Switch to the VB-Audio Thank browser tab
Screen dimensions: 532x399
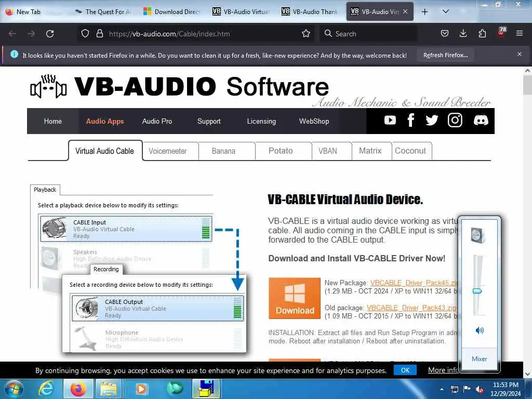tap(310, 11)
